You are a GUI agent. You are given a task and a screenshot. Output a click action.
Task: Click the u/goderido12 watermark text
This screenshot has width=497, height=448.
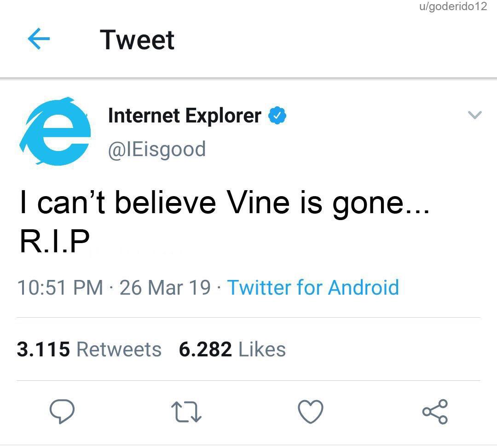(453, 6)
